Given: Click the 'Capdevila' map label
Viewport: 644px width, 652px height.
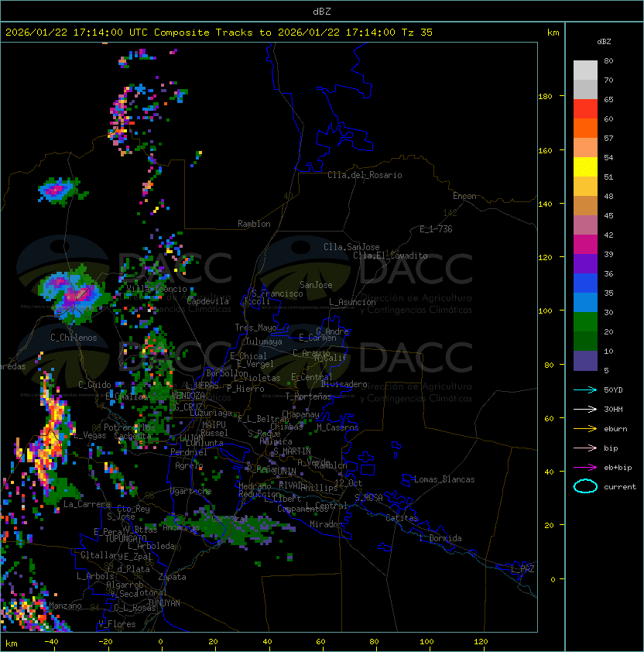Looking at the screenshot, I should [x=208, y=301].
